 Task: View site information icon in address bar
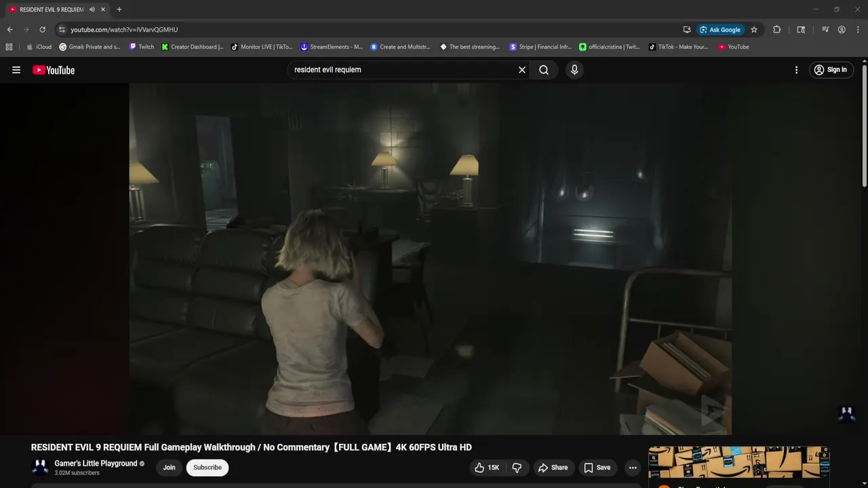pyautogui.click(x=62, y=30)
